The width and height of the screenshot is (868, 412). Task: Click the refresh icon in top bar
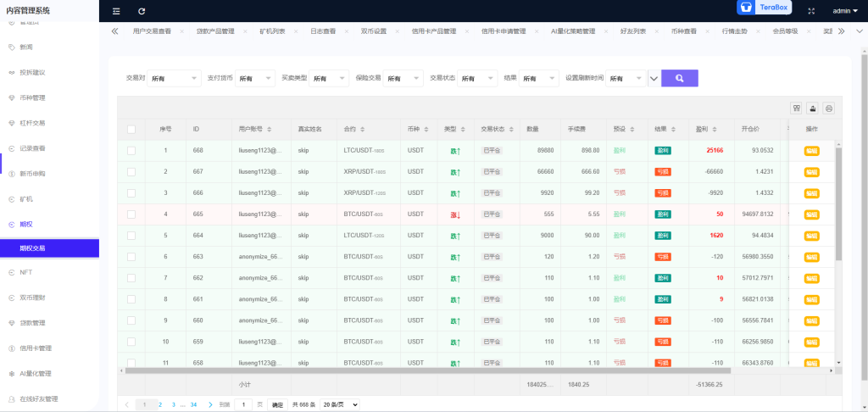pyautogui.click(x=142, y=11)
